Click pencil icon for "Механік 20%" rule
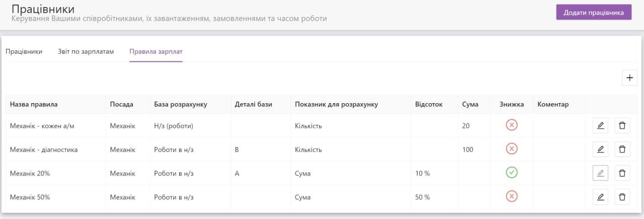The image size is (644, 219). tap(600, 173)
